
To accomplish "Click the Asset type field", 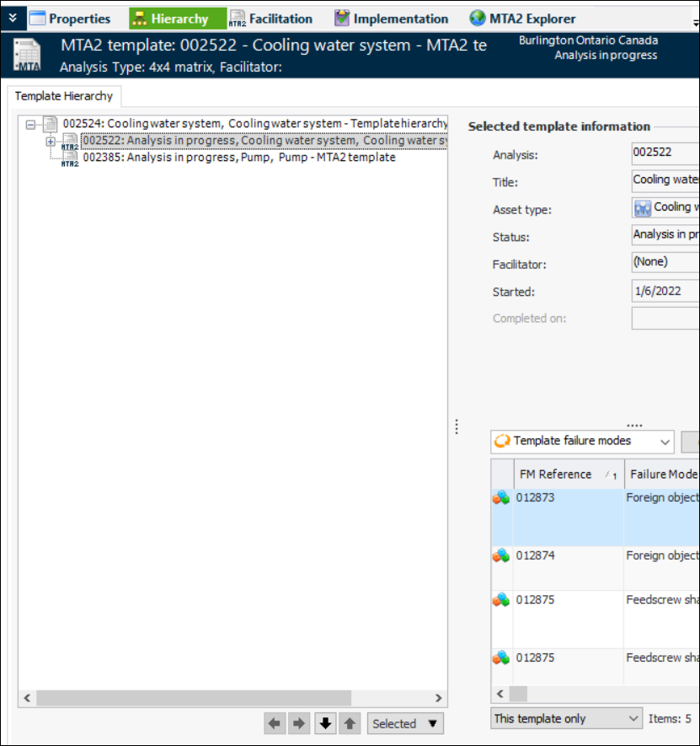I will (665, 208).
